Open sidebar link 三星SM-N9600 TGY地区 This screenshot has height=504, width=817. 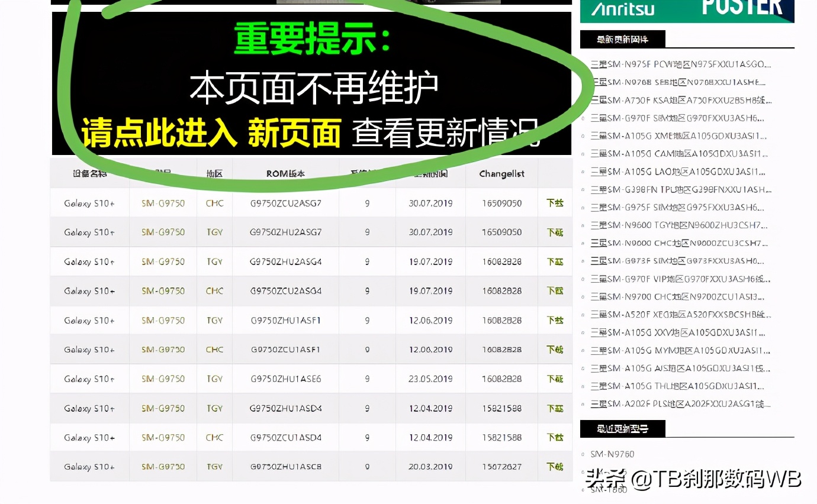click(679, 225)
